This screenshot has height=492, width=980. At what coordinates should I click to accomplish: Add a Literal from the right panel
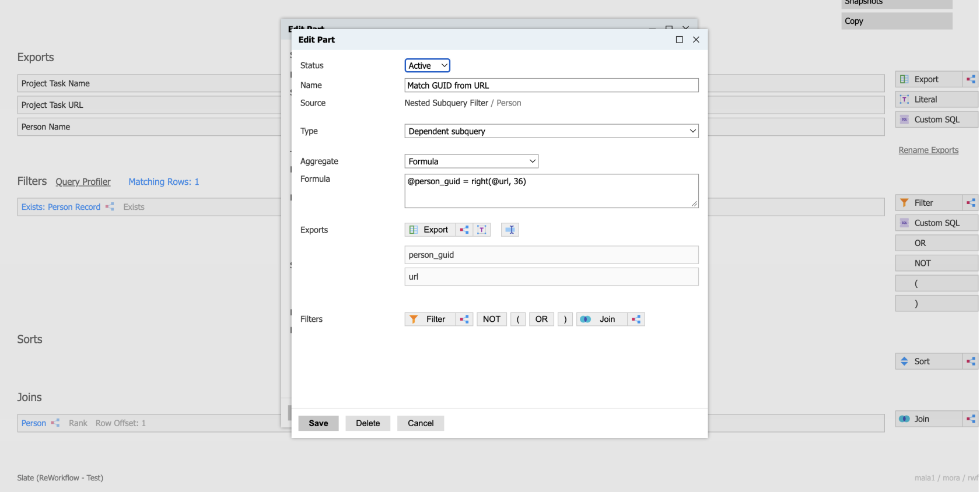937,99
